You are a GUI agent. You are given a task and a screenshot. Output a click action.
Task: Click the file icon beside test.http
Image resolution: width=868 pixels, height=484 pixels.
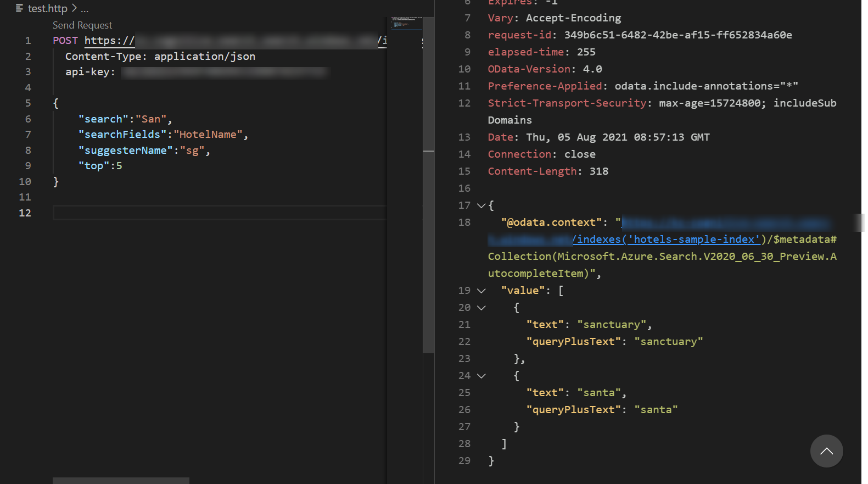pyautogui.click(x=20, y=8)
